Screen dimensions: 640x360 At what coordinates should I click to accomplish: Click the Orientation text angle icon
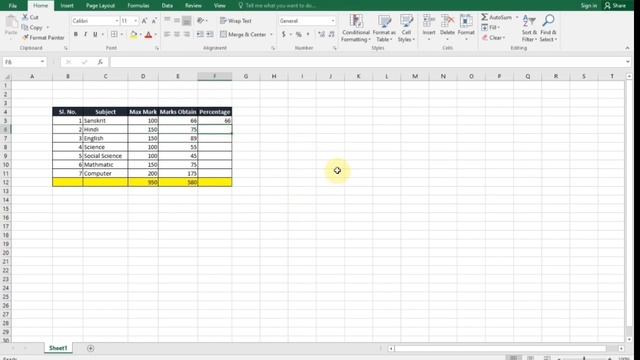click(200, 20)
